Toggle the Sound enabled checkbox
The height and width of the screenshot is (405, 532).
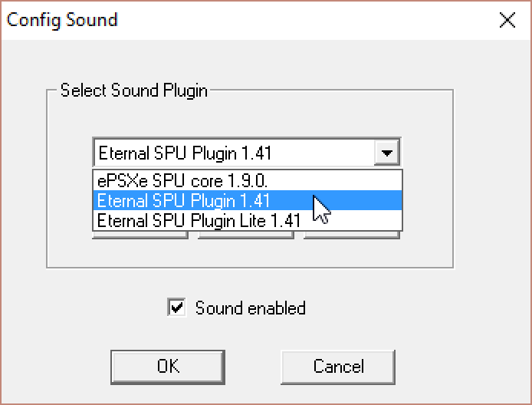coord(176,308)
